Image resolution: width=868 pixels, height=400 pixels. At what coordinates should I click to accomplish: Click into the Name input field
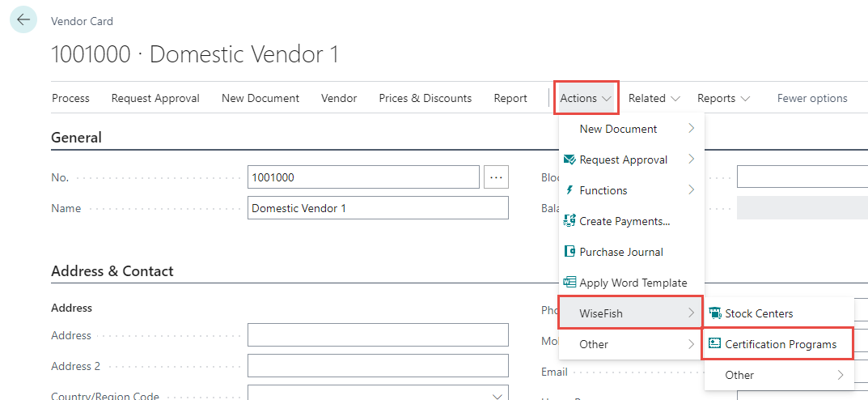(x=378, y=208)
